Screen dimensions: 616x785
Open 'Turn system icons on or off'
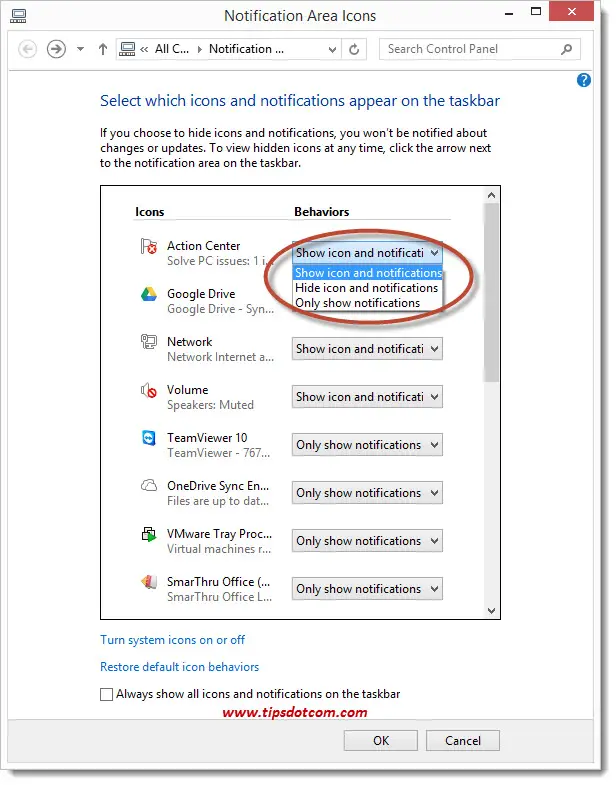[x=172, y=640]
